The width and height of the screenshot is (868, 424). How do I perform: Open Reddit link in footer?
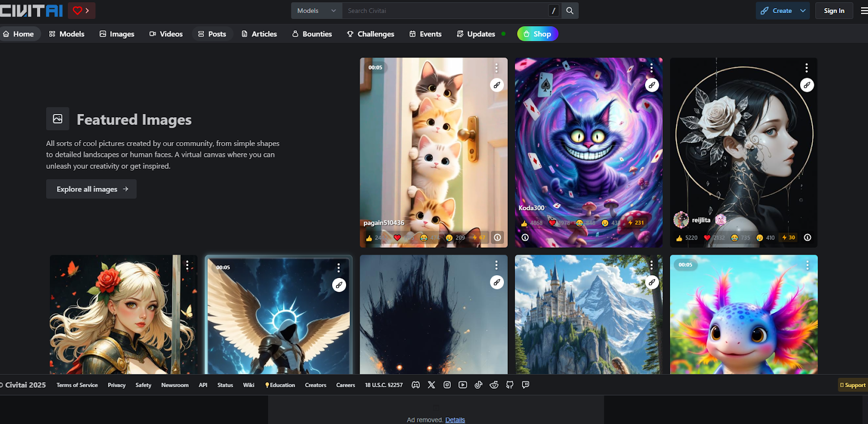click(494, 385)
